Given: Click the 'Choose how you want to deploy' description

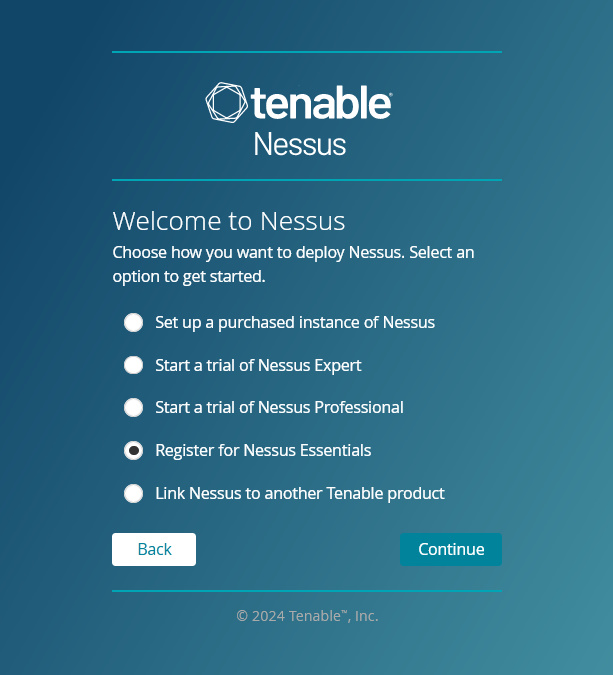Looking at the screenshot, I should coord(293,264).
